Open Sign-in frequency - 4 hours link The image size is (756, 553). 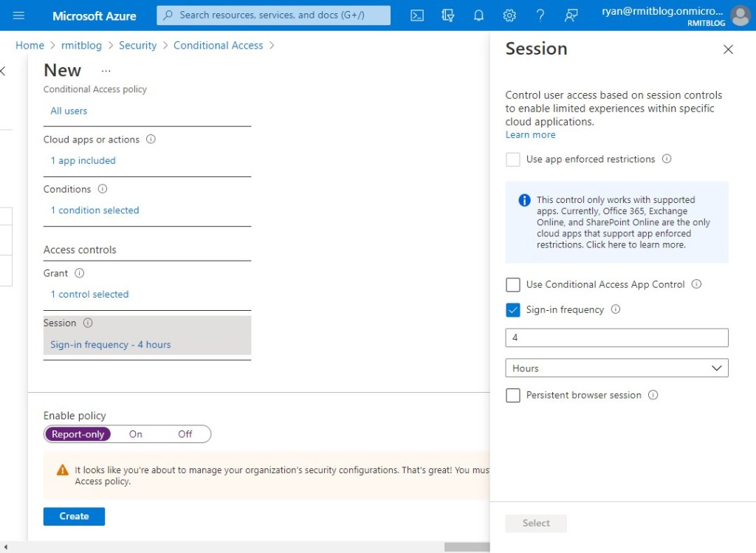pyautogui.click(x=111, y=345)
